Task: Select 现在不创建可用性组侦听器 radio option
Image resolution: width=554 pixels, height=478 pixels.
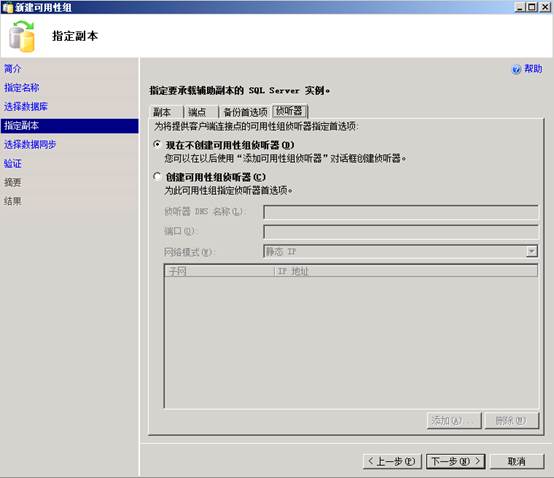Action: (x=158, y=144)
